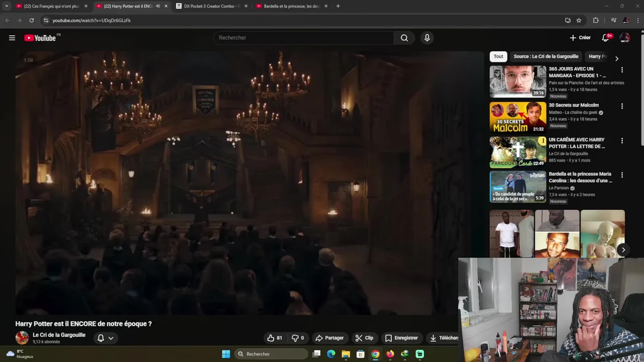This screenshot has width=644, height=362.
Task: Start voice search with microphone icon
Action: coord(427,38)
